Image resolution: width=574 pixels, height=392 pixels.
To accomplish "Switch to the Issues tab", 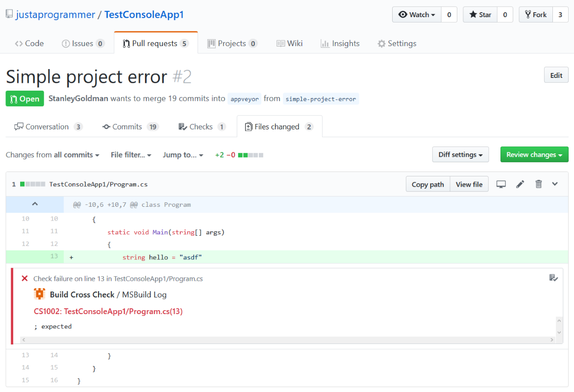I will click(x=83, y=44).
